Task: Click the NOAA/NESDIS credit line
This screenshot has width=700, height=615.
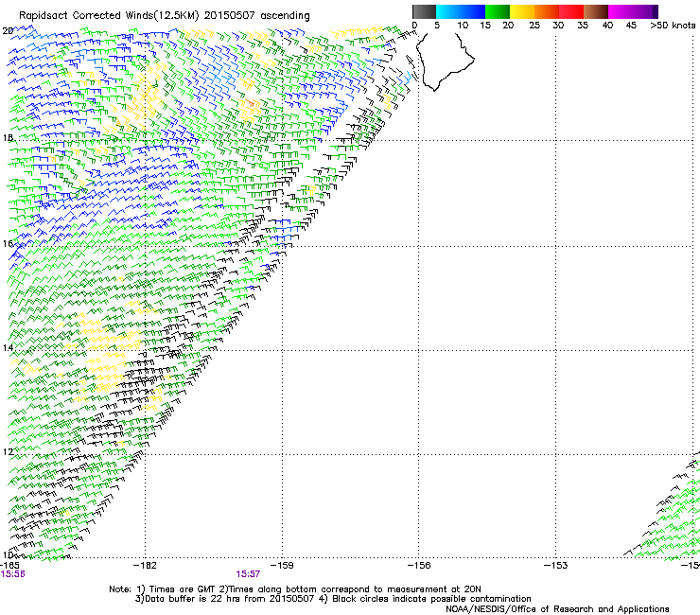Action: [557, 609]
